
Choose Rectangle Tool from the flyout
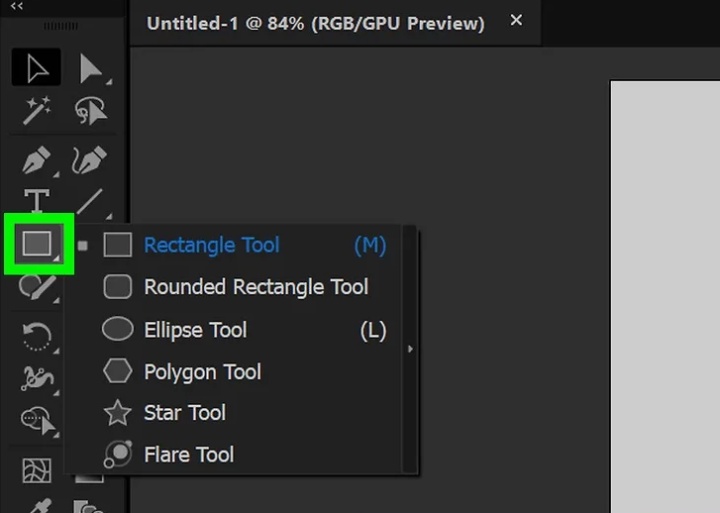[233, 245]
